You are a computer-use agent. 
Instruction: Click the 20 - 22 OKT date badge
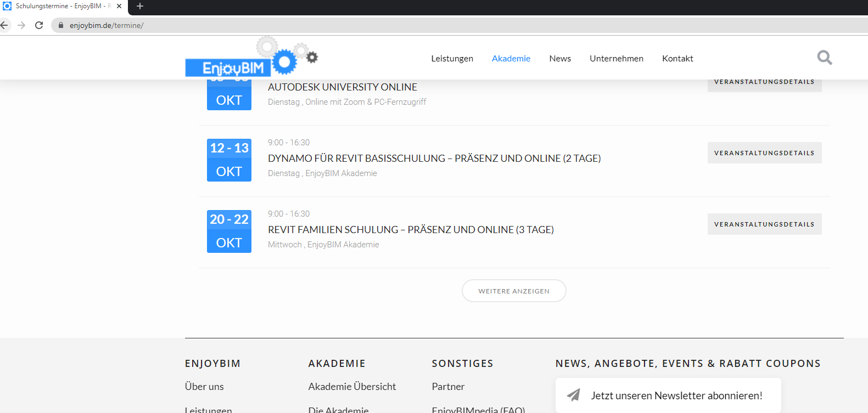click(229, 231)
